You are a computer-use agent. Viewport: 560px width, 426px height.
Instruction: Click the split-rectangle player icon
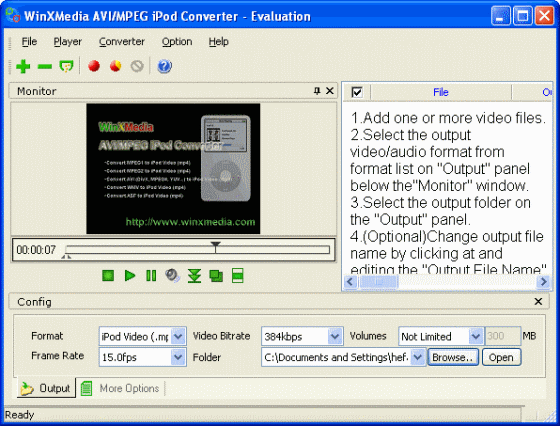coord(238,276)
